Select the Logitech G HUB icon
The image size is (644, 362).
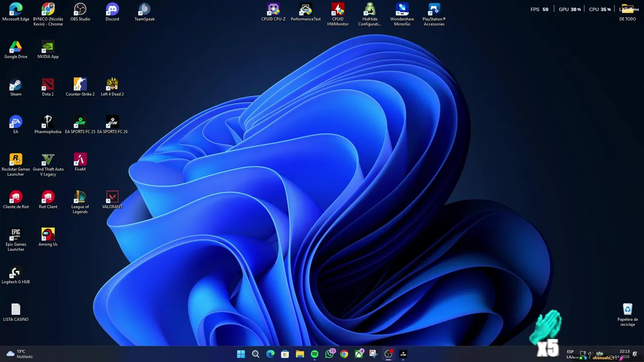point(16,276)
